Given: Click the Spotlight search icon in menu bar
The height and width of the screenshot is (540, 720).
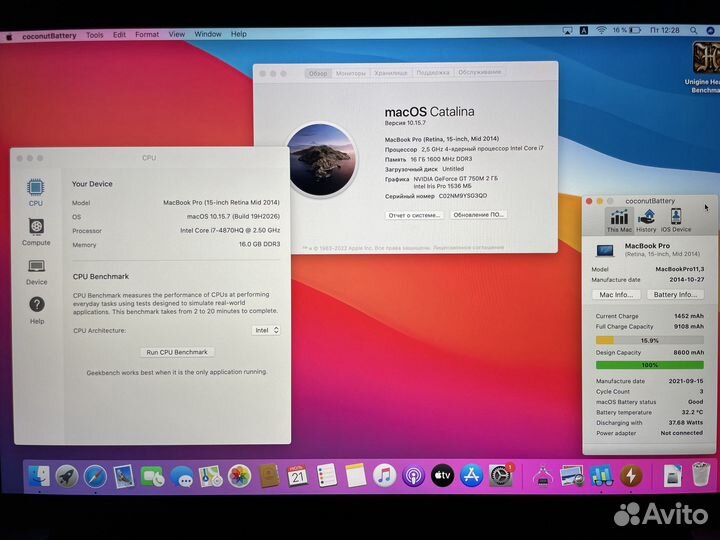Looking at the screenshot, I should [693, 30].
